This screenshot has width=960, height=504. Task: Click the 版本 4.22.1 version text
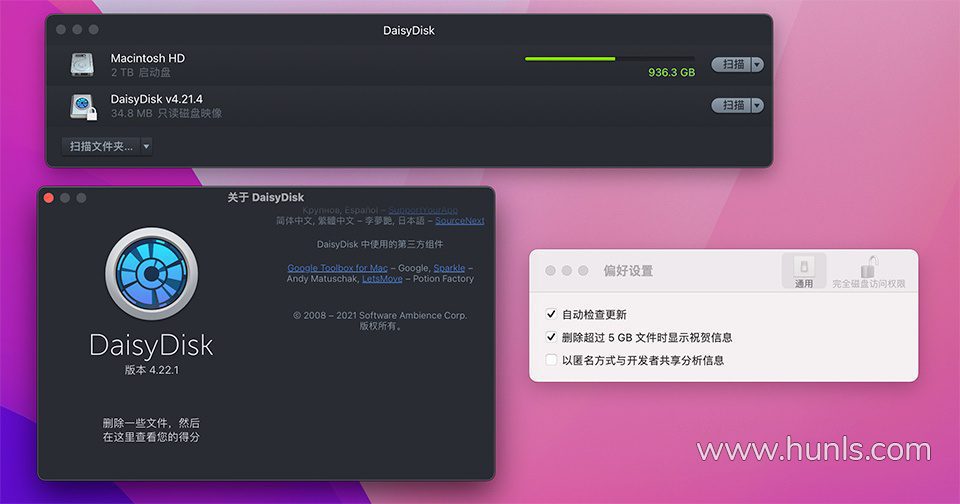tap(152, 370)
